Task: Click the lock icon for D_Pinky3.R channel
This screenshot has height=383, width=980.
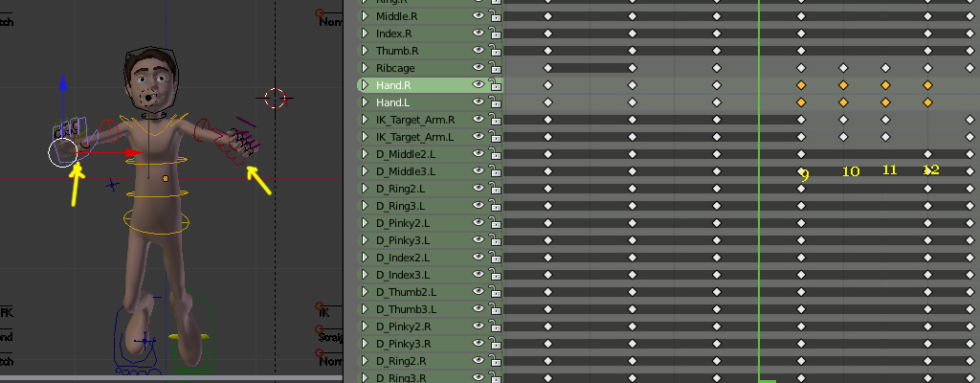Action: point(496,344)
